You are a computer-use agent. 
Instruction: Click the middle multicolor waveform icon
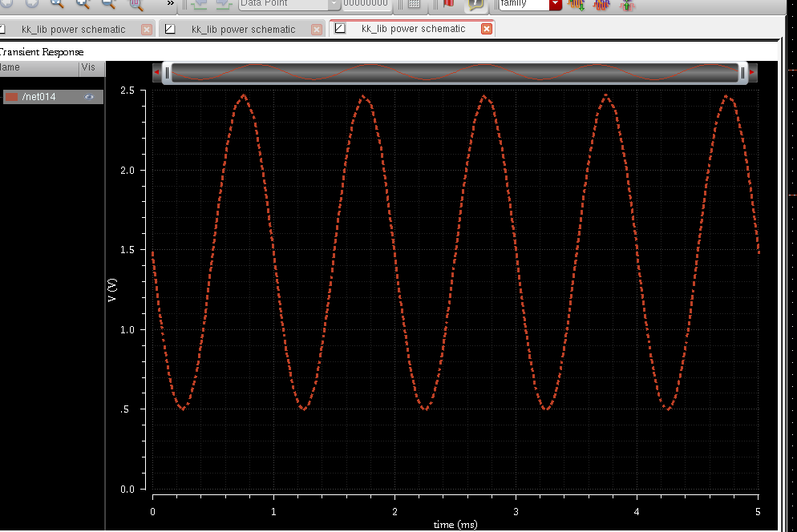click(x=601, y=4)
